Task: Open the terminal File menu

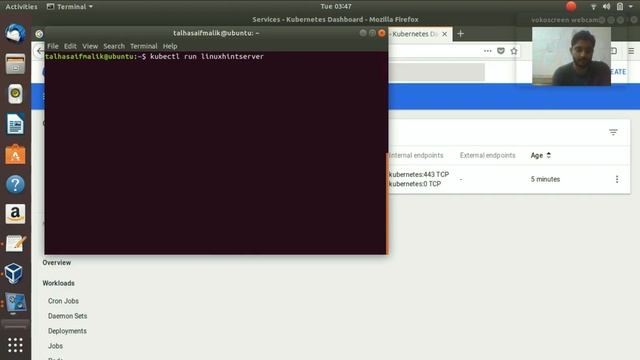Action: [x=53, y=46]
